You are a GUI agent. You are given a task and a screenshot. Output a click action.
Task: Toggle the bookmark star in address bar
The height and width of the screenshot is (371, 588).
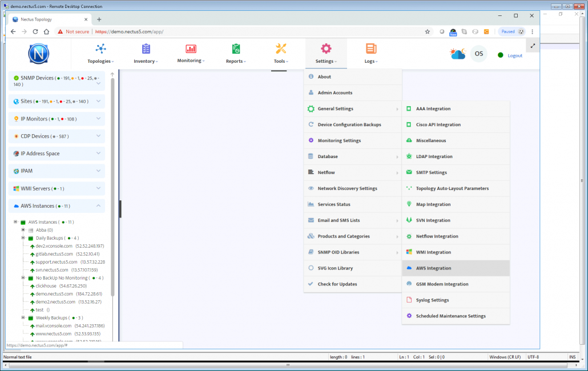(427, 32)
